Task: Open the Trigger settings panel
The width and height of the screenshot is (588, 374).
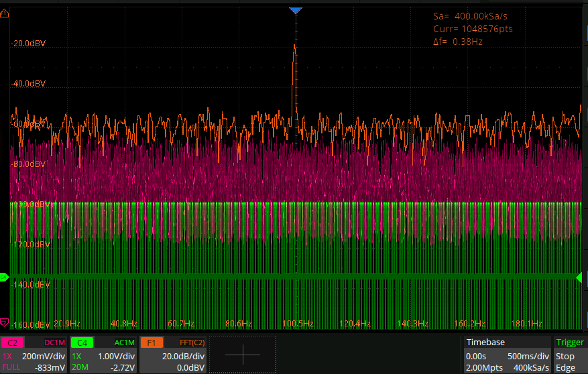Action: tap(569, 342)
